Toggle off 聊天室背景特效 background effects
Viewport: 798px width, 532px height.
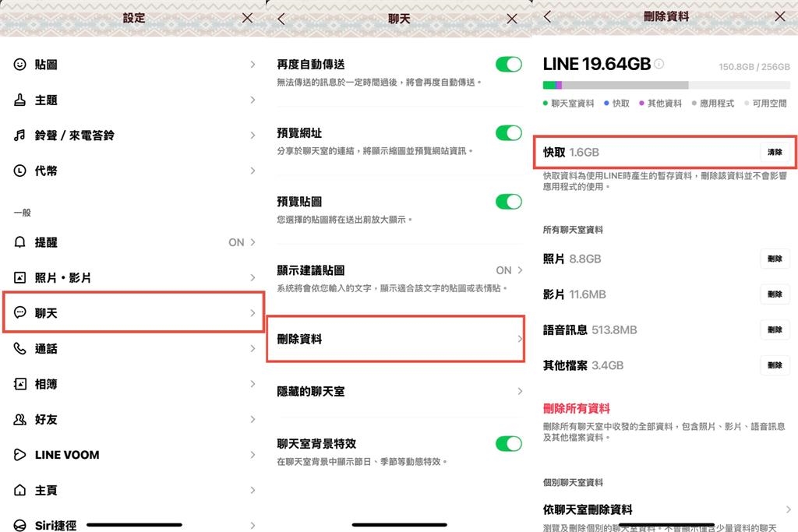pos(508,442)
